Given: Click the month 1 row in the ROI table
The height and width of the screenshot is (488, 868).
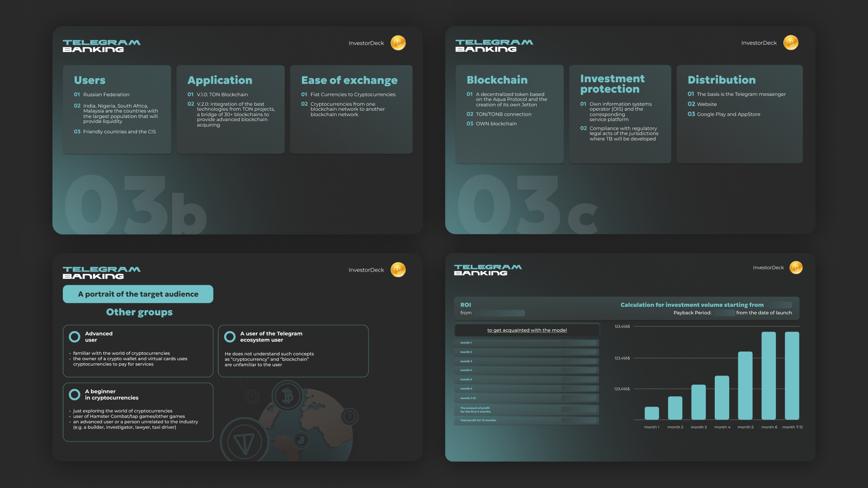Looking at the screenshot, I should tap(526, 343).
